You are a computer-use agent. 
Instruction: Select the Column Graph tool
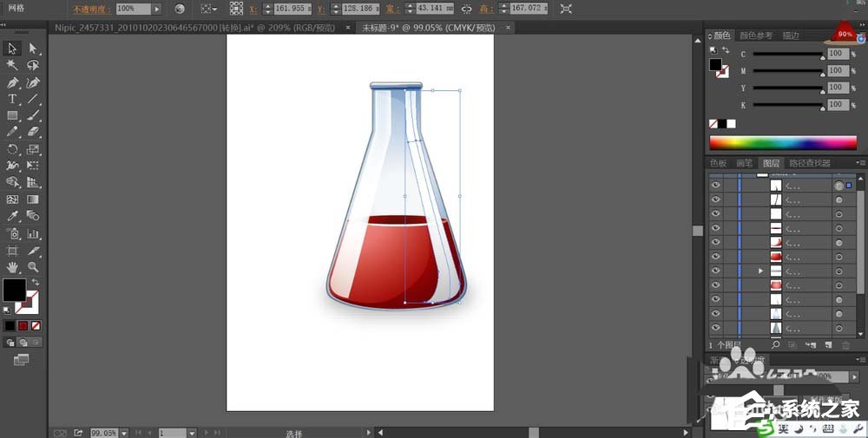[33, 233]
